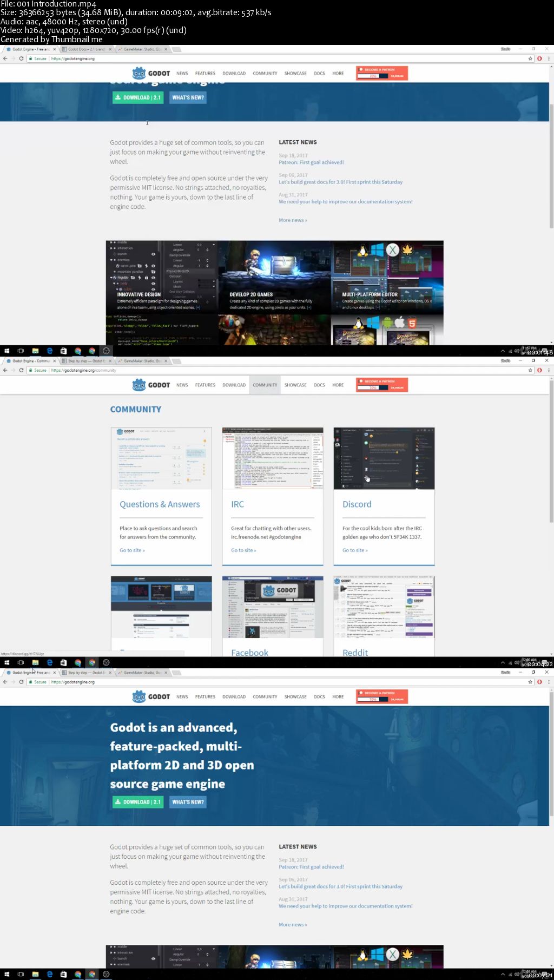This screenshot has height=980, width=554.
Task: Open the DOCS nav item in last screenshot
Action: (x=319, y=696)
